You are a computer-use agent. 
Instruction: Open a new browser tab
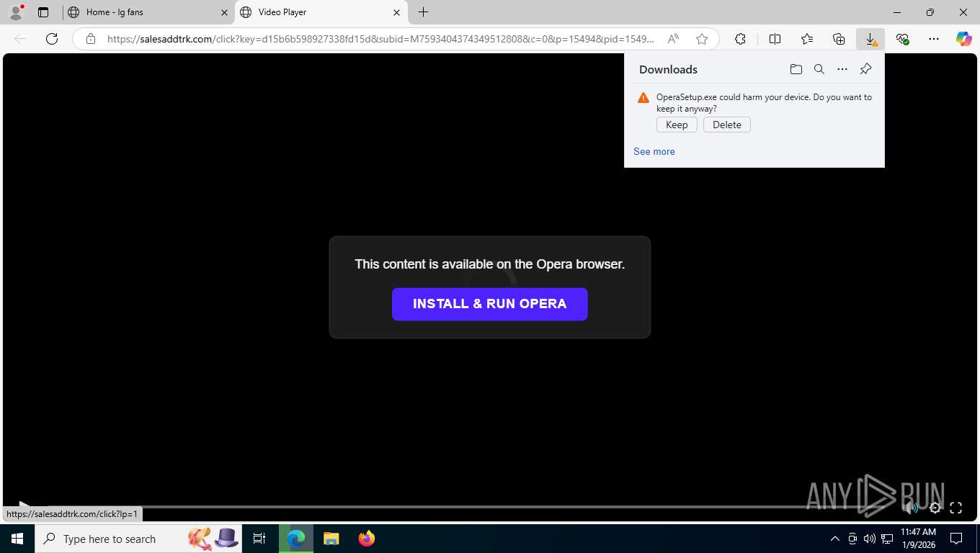pyautogui.click(x=424, y=12)
